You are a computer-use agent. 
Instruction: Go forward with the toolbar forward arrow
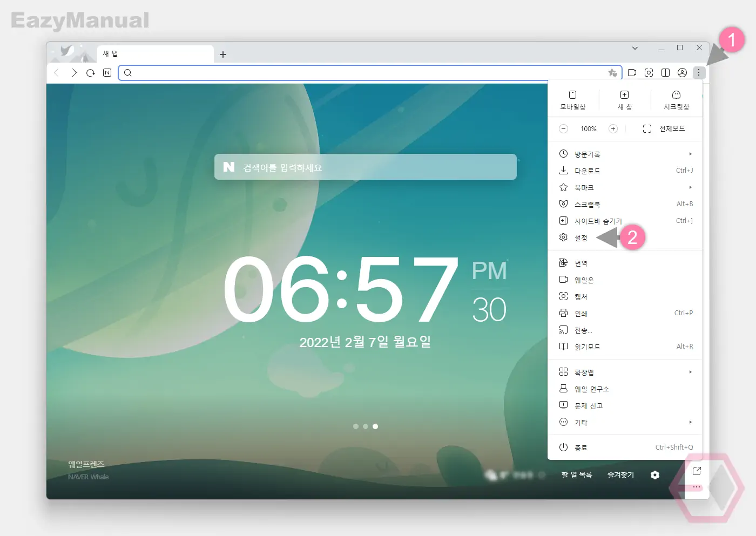(74, 73)
